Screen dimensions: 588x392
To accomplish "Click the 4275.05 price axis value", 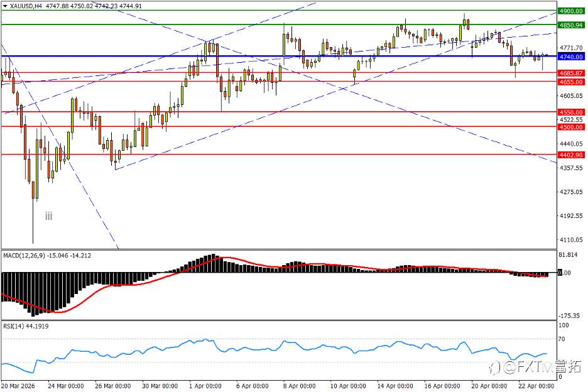I will click(571, 192).
